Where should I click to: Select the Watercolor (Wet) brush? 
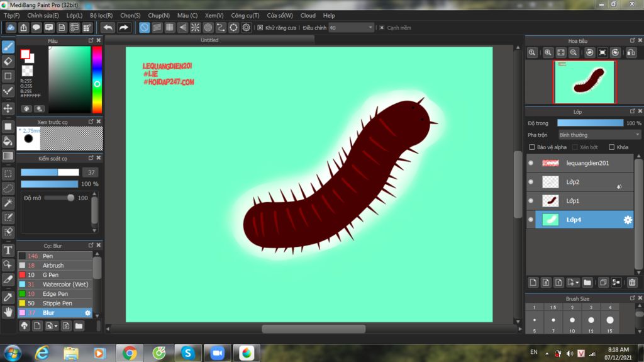click(x=55, y=285)
